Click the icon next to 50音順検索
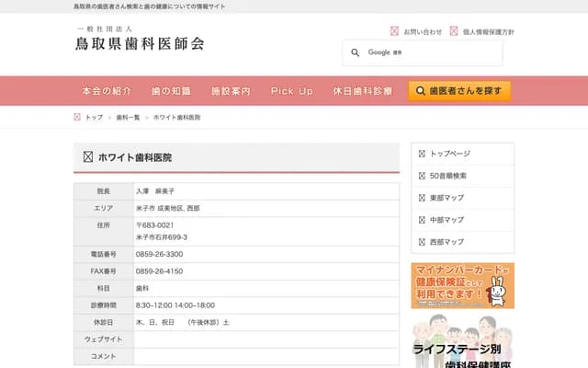 click(422, 176)
